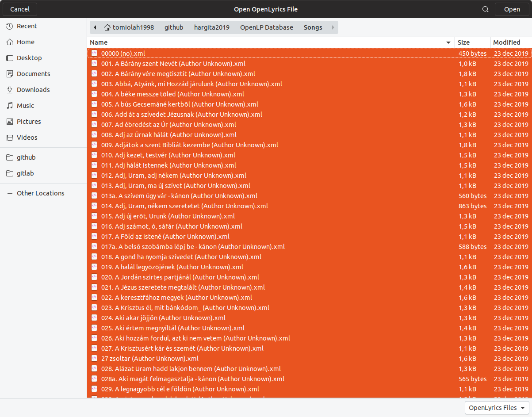This screenshot has height=417, width=532.
Task: Select 006. Add át a szívedet Jézusnak
Action: click(310, 114)
